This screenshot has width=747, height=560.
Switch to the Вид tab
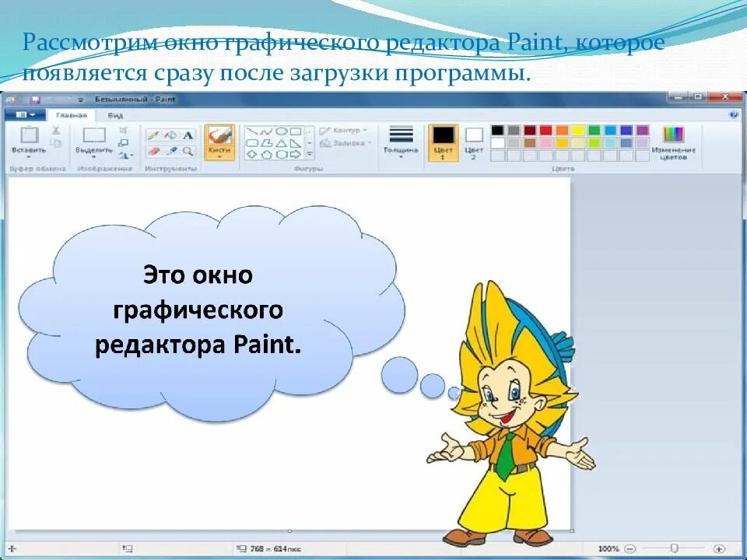(115, 115)
